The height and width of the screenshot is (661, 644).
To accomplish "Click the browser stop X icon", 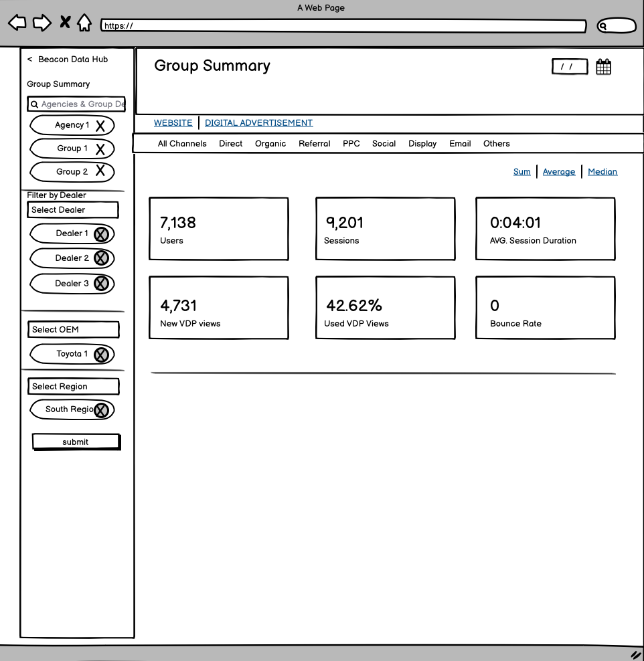I will (65, 22).
